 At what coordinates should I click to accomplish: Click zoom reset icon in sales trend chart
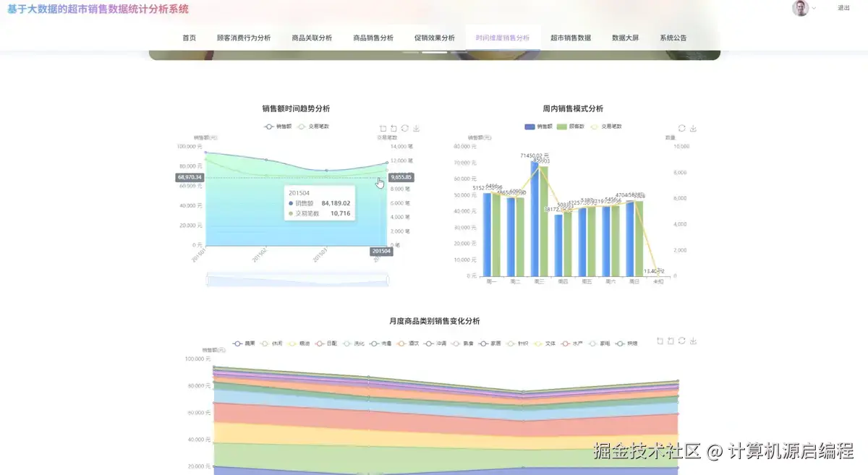point(394,128)
